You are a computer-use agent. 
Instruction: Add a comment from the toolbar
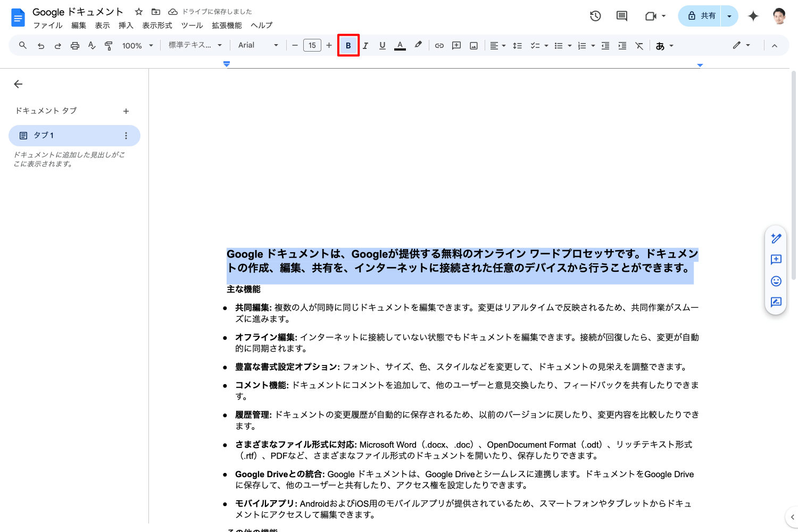click(456, 46)
